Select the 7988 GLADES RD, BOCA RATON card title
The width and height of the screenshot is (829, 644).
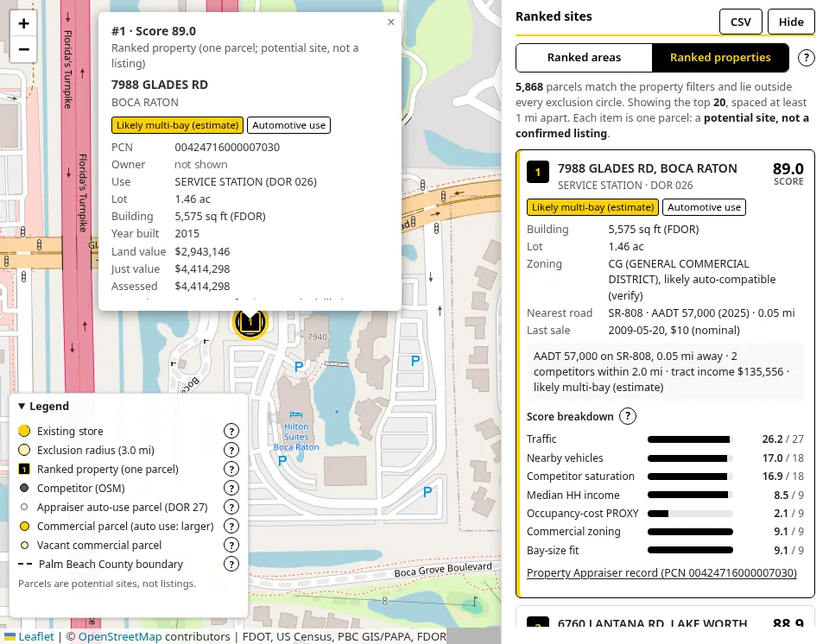pyautogui.click(x=647, y=168)
